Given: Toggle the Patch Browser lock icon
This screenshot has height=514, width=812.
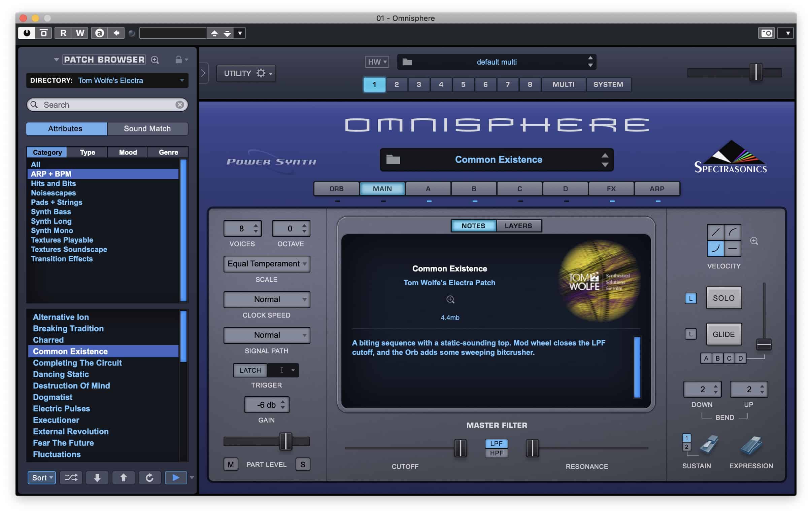Looking at the screenshot, I should [x=179, y=60].
